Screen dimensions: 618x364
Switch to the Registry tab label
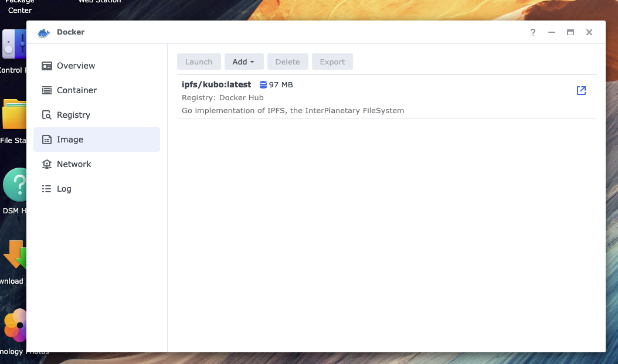[73, 115]
